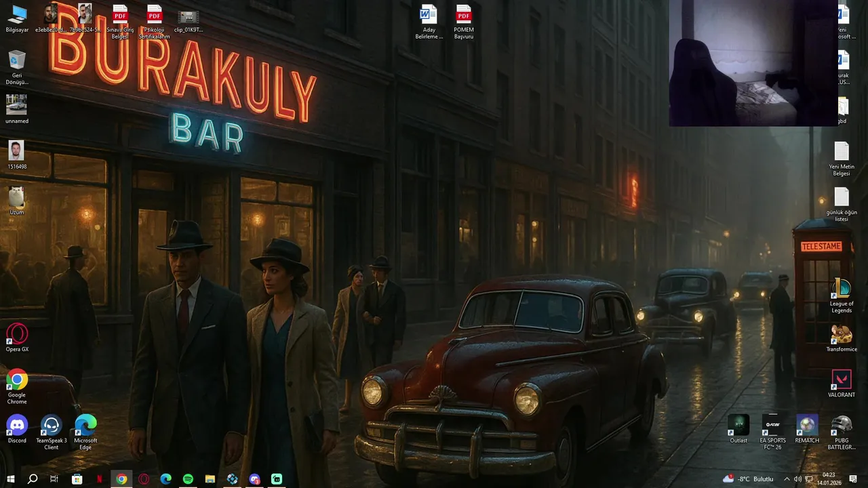Select the 1516498 photo file
868x488 pixels.
pos(17,155)
